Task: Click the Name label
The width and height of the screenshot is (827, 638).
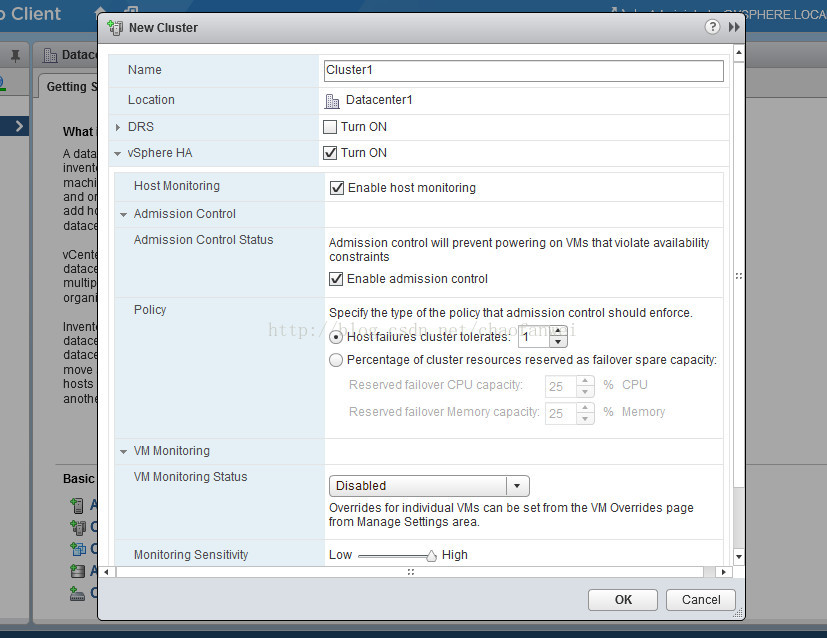Action: 145,70
